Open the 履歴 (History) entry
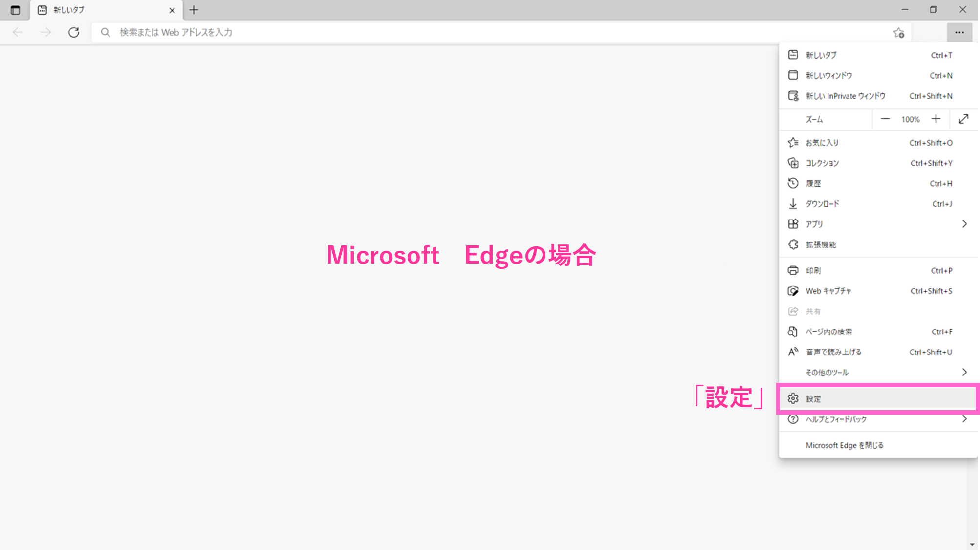Viewport: 980px width, 550px height. tap(813, 183)
